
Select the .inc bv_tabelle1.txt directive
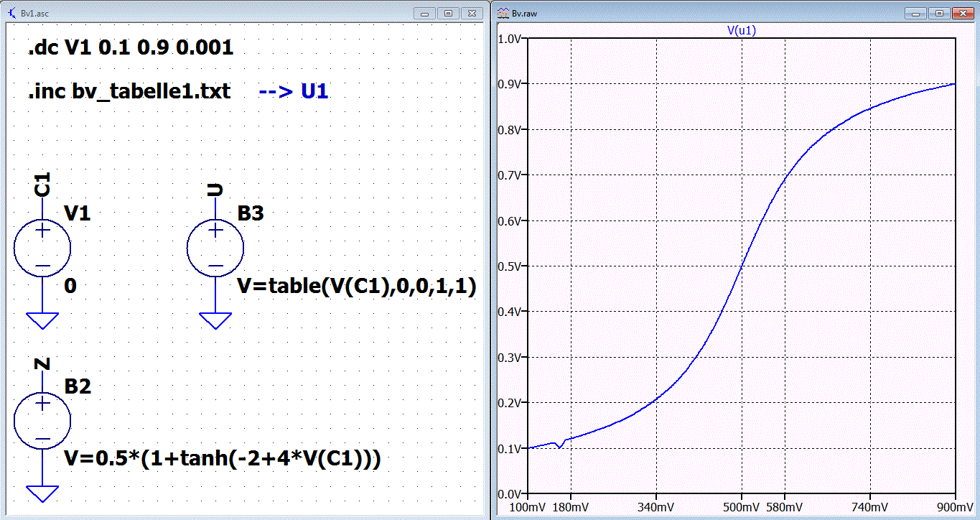[x=129, y=92]
